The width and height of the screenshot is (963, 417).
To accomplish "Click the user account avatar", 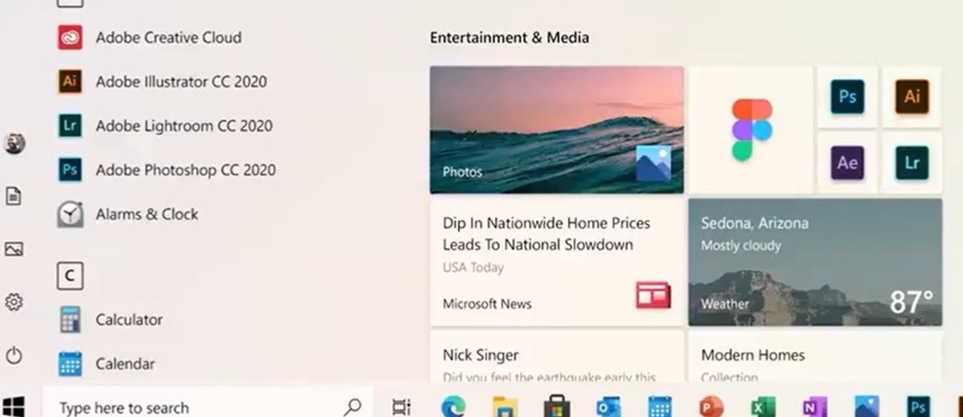I will pos(14,144).
